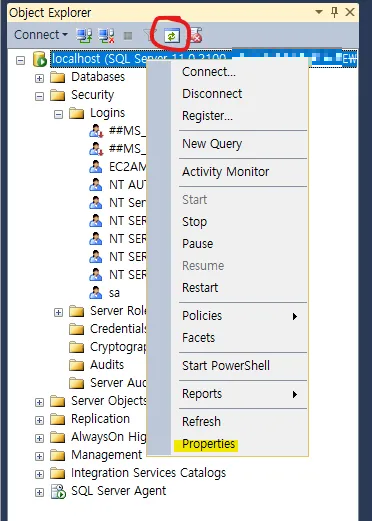The width and height of the screenshot is (372, 521).
Task: Click the Databases folder icon
Action: (57, 77)
